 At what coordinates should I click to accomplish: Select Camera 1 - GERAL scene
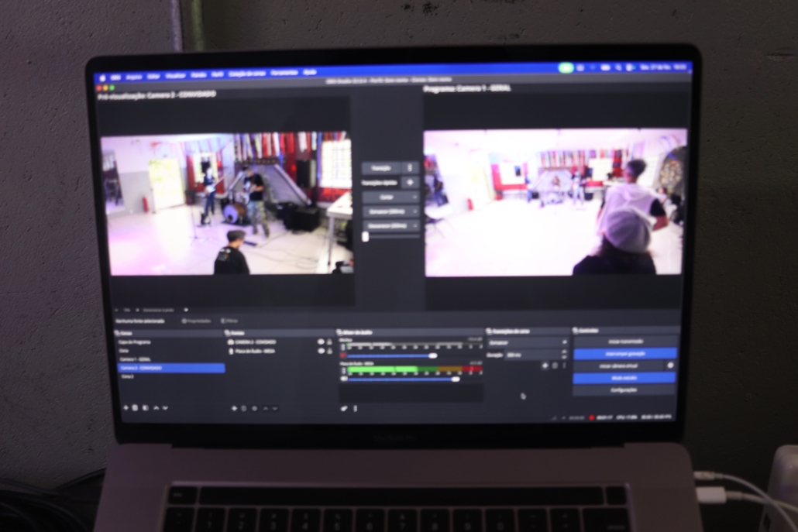point(135,359)
